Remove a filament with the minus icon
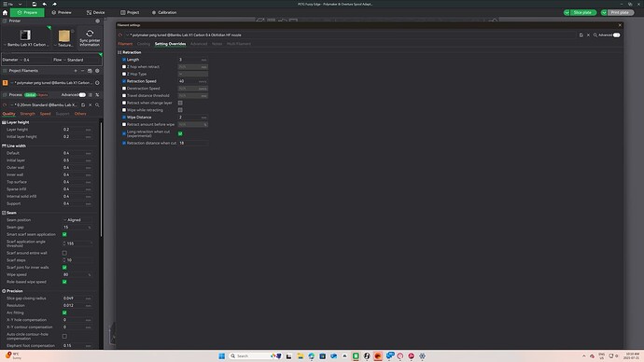The image size is (644, 362). [82, 71]
